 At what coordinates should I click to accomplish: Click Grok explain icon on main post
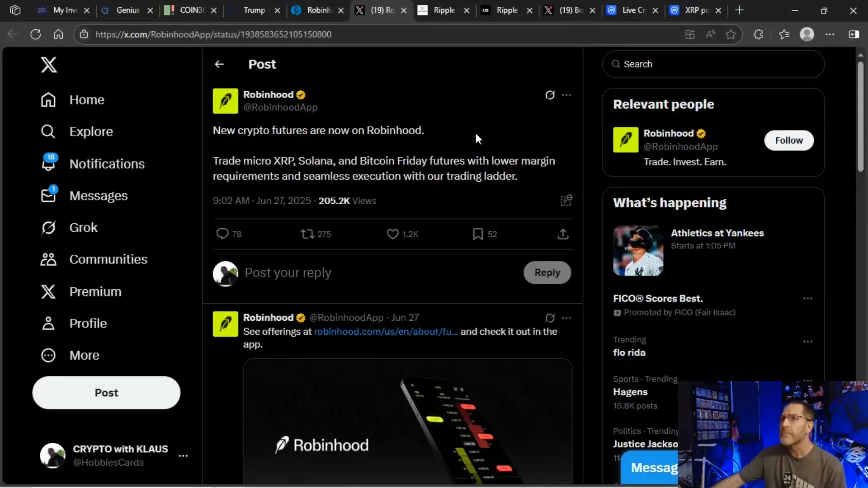550,95
